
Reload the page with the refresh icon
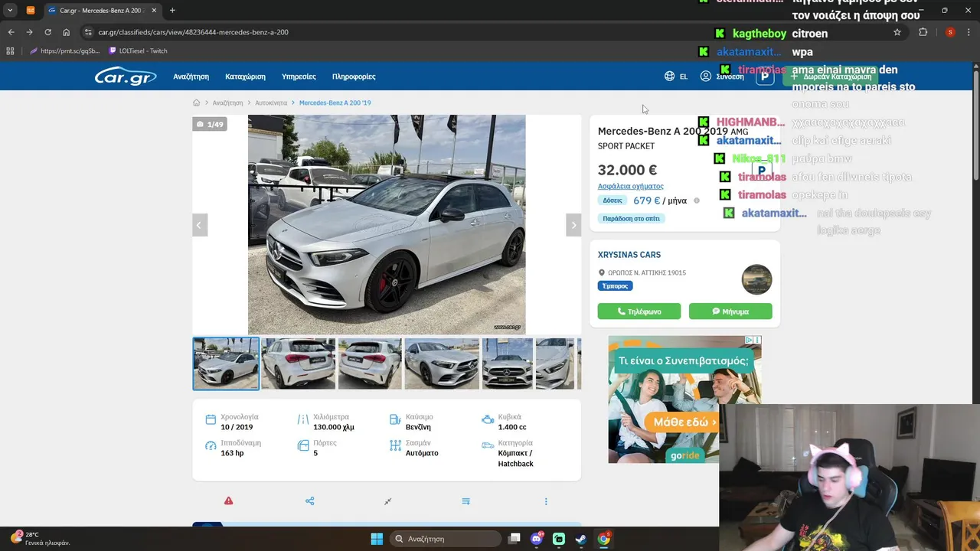click(47, 32)
